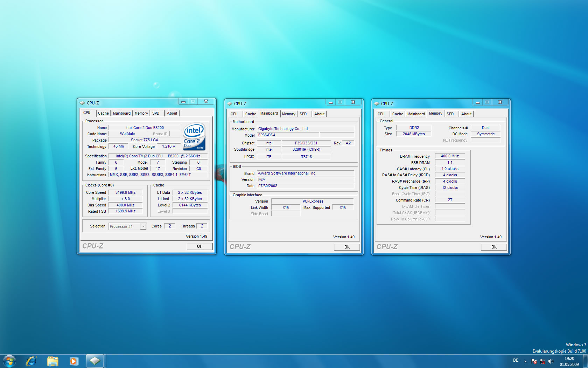Image resolution: width=588 pixels, height=368 pixels.
Task: Click the memory size '2048 MBytes'
Action: coord(414,134)
